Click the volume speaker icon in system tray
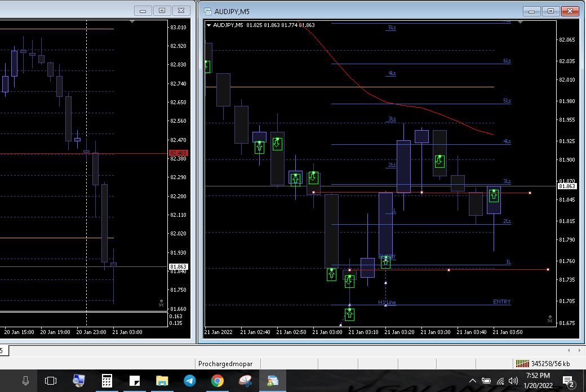The image size is (586, 392). click(513, 381)
